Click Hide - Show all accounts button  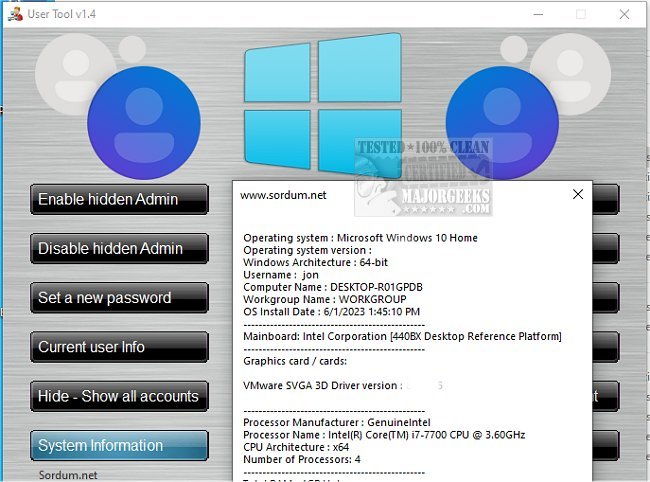tap(119, 396)
